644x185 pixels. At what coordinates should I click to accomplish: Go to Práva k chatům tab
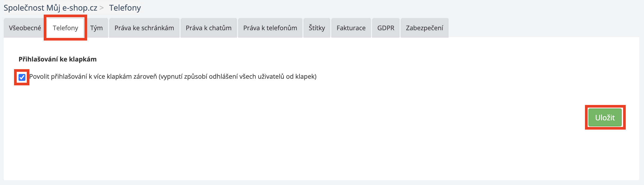(x=208, y=28)
